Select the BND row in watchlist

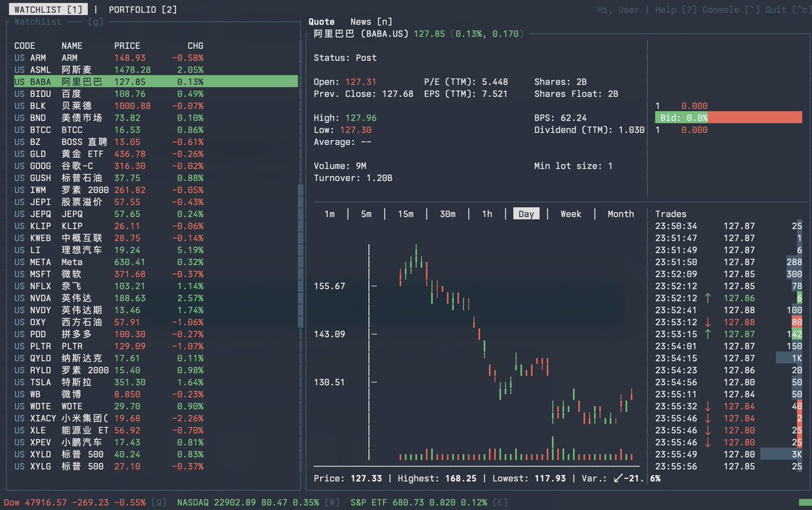pos(156,118)
